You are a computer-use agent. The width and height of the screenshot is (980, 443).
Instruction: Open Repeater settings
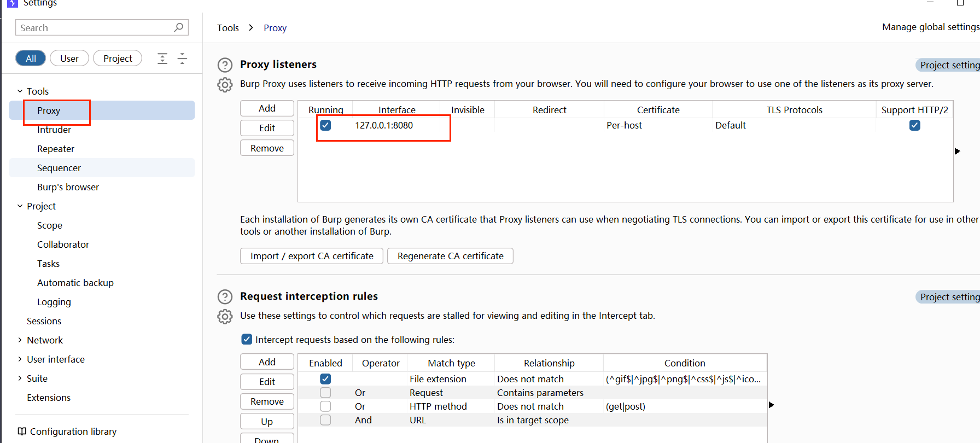(x=56, y=149)
